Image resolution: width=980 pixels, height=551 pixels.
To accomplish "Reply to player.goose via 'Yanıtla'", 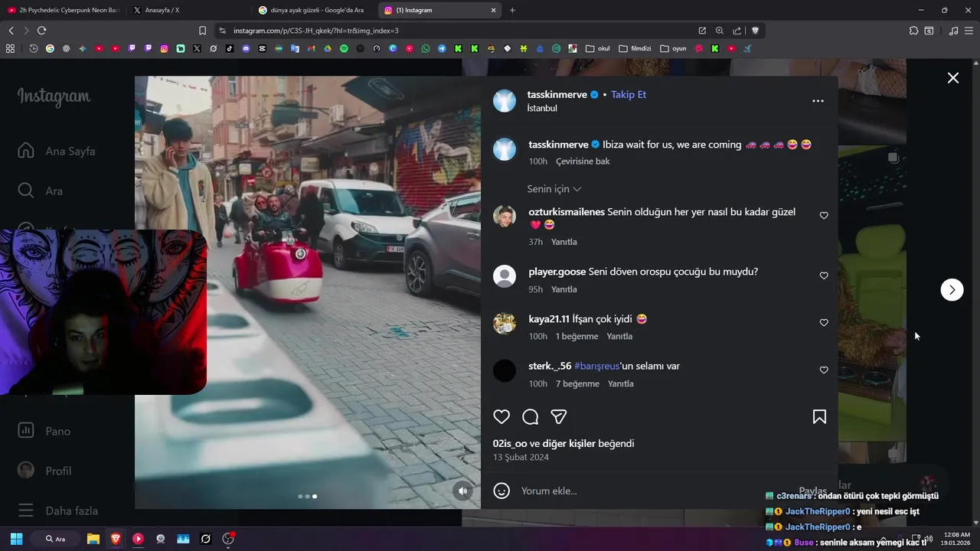I will pos(564,289).
